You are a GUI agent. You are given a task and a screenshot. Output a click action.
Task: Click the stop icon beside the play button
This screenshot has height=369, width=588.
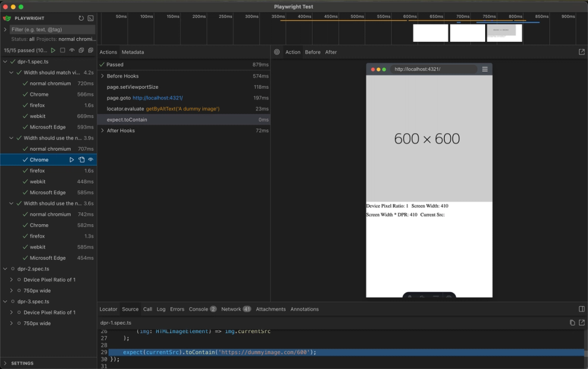coord(62,50)
